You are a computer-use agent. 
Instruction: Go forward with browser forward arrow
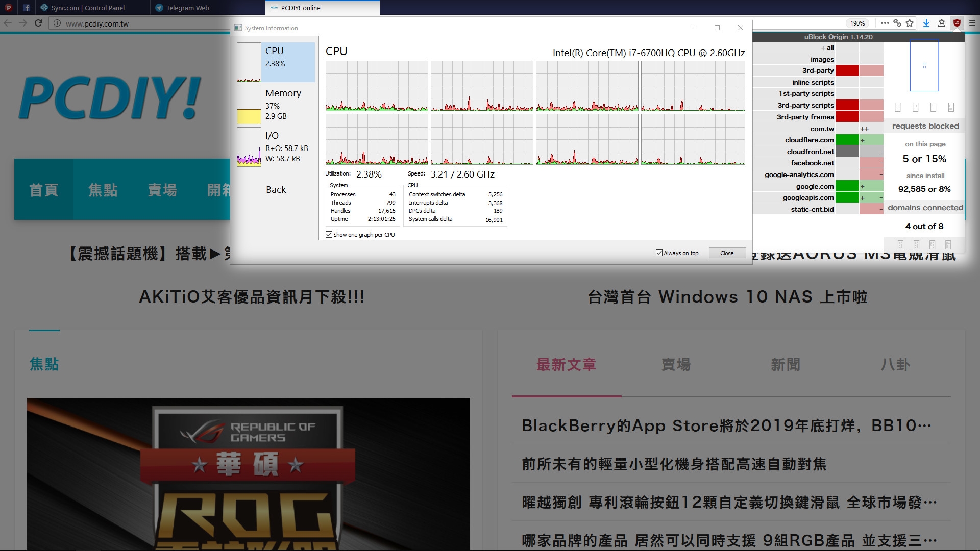[23, 23]
